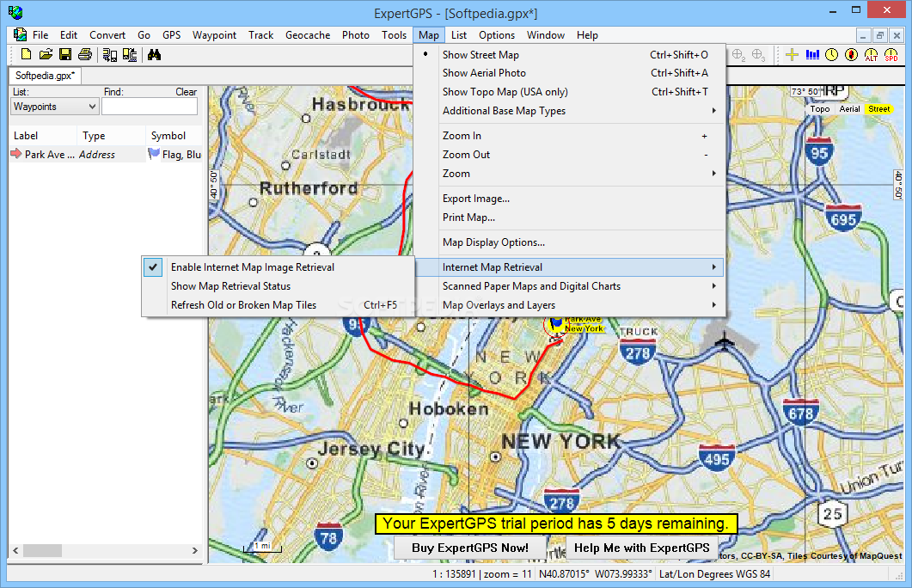Click the list scrollbar right arrow

[195, 550]
